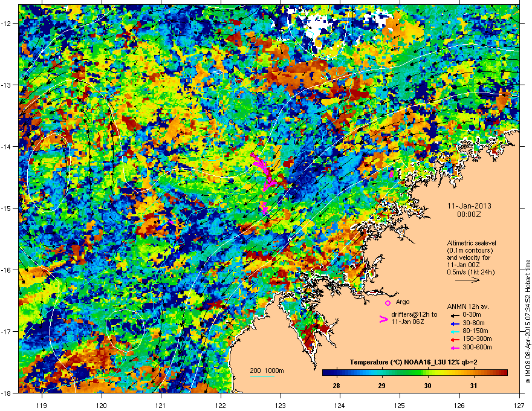
Task: Click the '150-300m' depth label
Action: 477,338
